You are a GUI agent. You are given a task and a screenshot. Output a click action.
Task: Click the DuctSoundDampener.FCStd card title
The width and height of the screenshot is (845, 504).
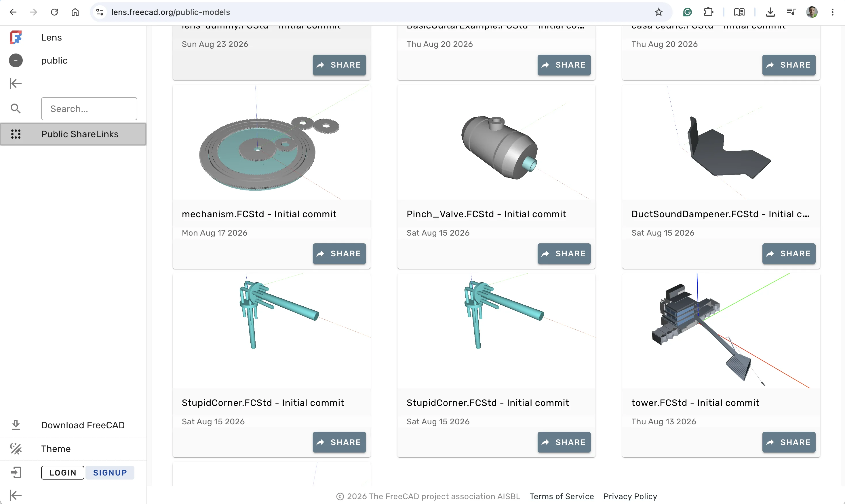tap(720, 214)
